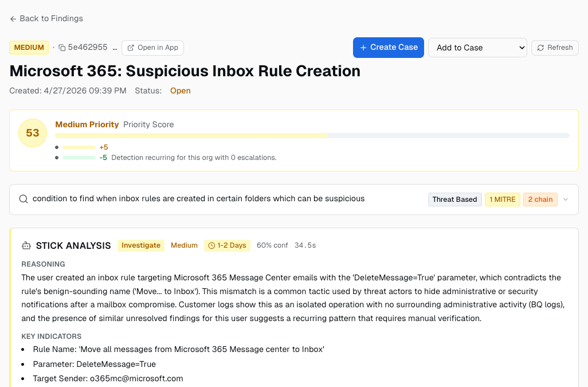Viewport: 588px width, 387px height.
Task: Click the -5 score factor bar
Action: (79, 158)
